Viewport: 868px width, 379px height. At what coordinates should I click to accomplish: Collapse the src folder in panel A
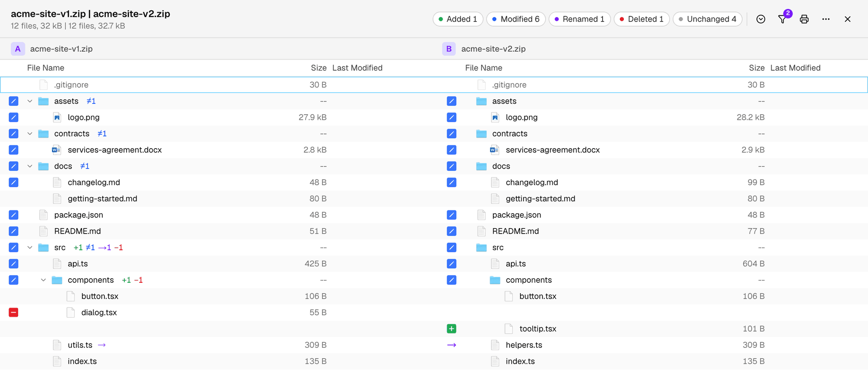pyautogui.click(x=30, y=247)
